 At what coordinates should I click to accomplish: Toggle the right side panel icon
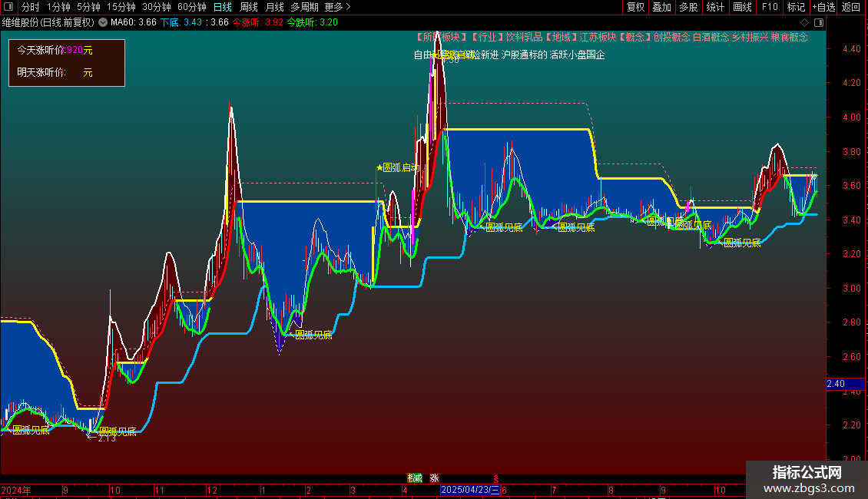click(x=819, y=23)
